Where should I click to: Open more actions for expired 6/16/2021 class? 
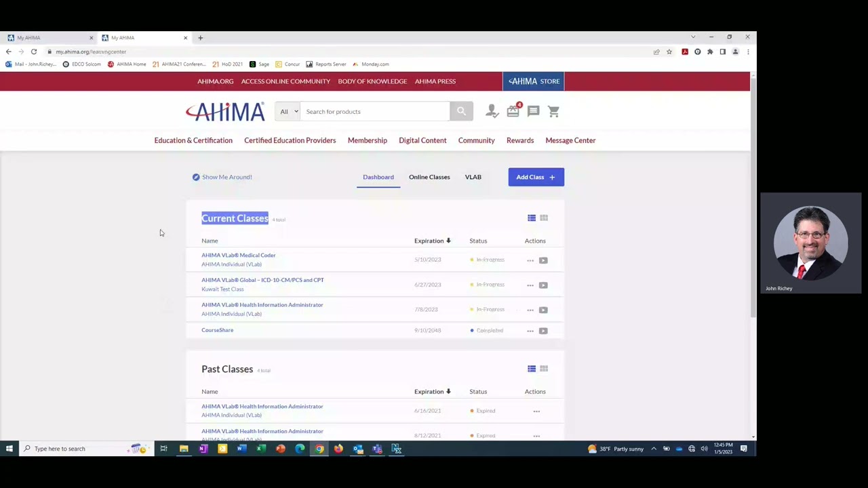click(536, 411)
